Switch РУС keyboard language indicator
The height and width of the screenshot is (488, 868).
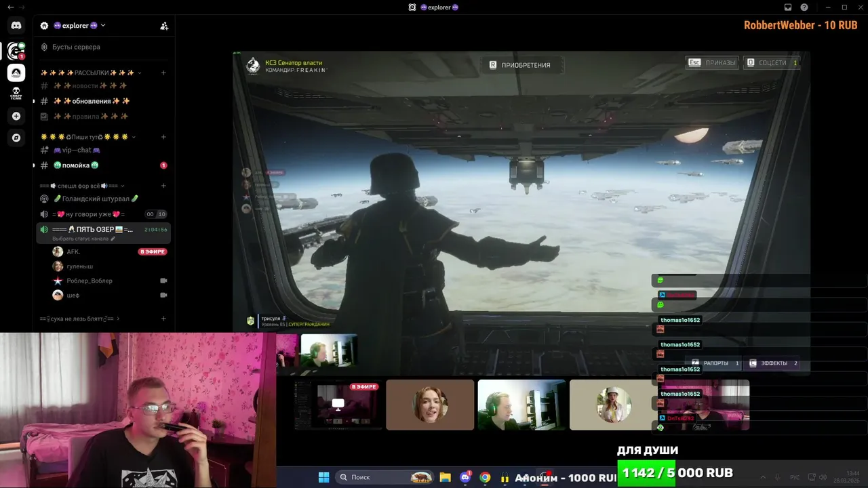tap(795, 477)
